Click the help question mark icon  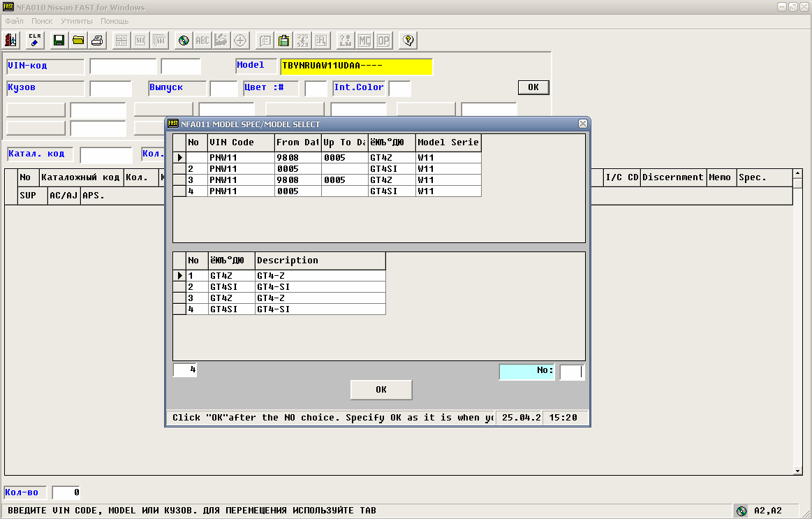click(x=408, y=41)
